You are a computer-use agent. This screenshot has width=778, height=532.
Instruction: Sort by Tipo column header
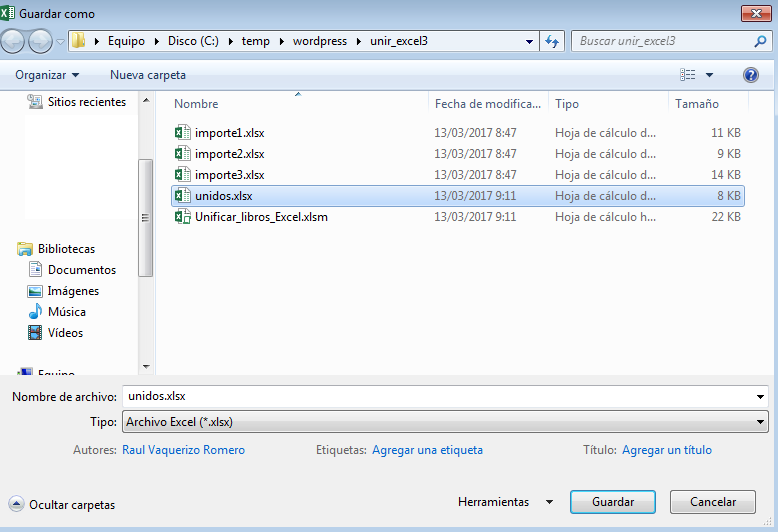(x=567, y=104)
